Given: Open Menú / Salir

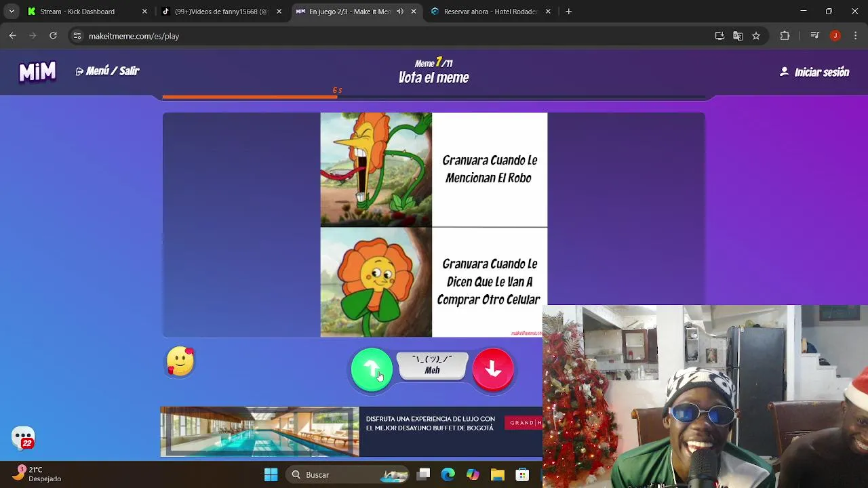Looking at the screenshot, I should [x=107, y=71].
